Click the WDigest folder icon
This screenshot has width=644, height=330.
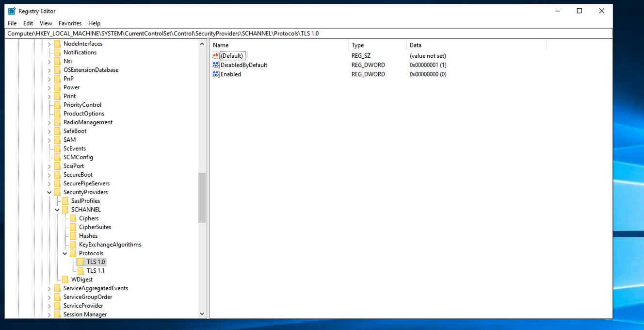(65, 280)
